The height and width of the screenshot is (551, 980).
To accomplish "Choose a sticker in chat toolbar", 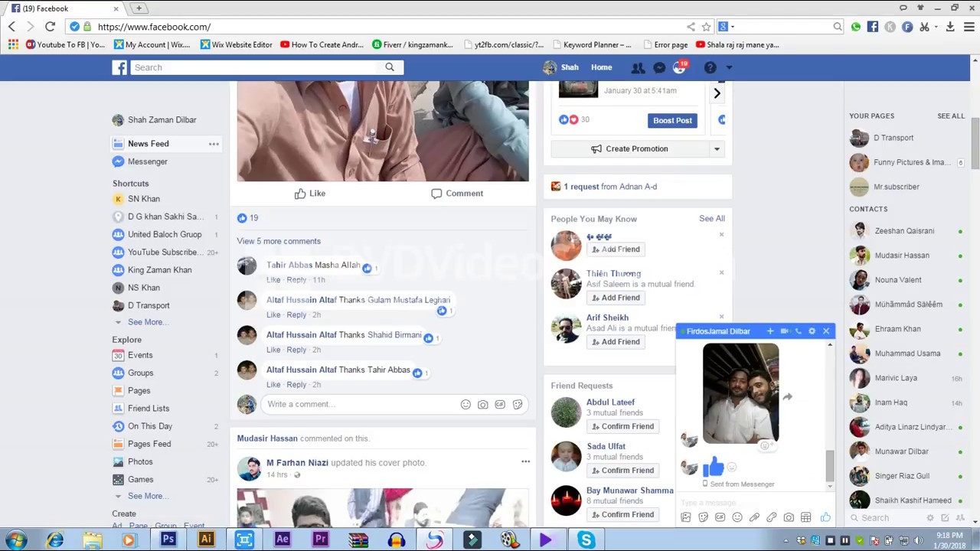I will tap(703, 518).
